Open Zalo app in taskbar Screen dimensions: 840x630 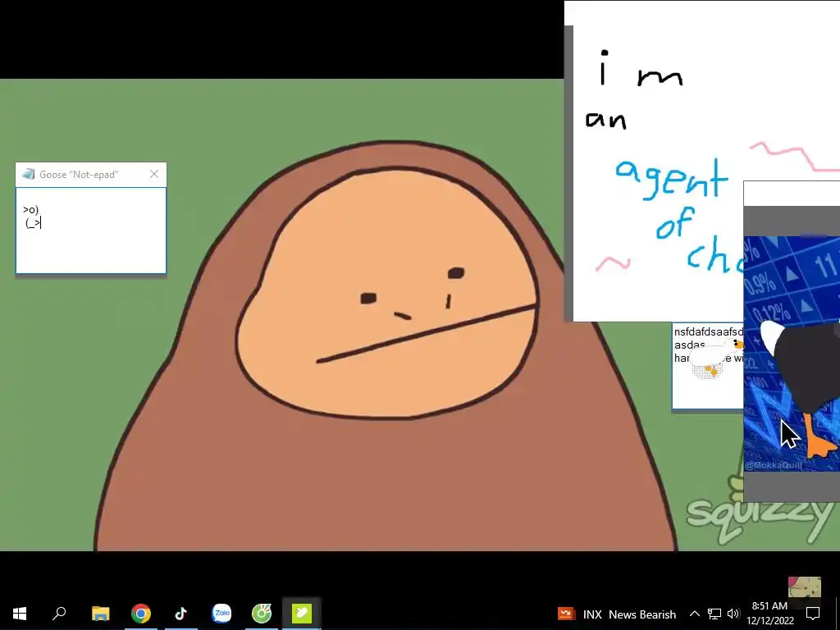221,614
